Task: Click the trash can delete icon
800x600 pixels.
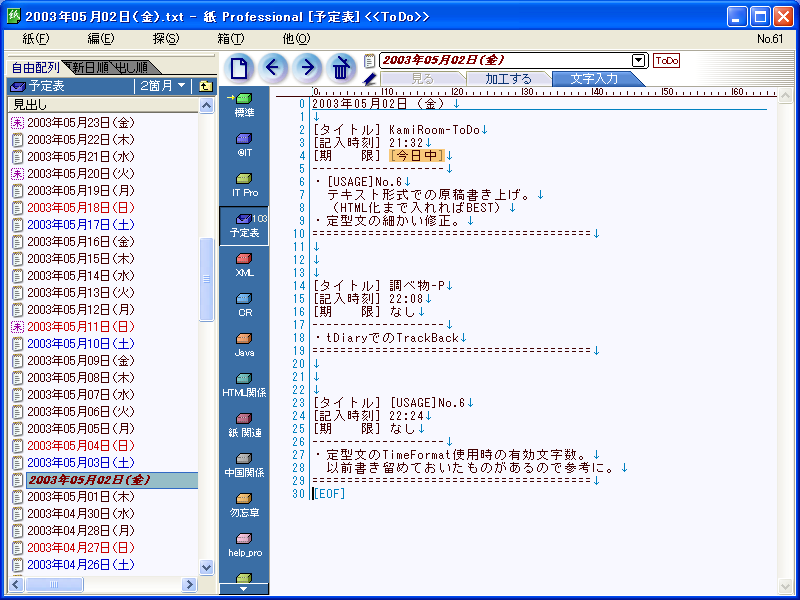Action: 341,68
